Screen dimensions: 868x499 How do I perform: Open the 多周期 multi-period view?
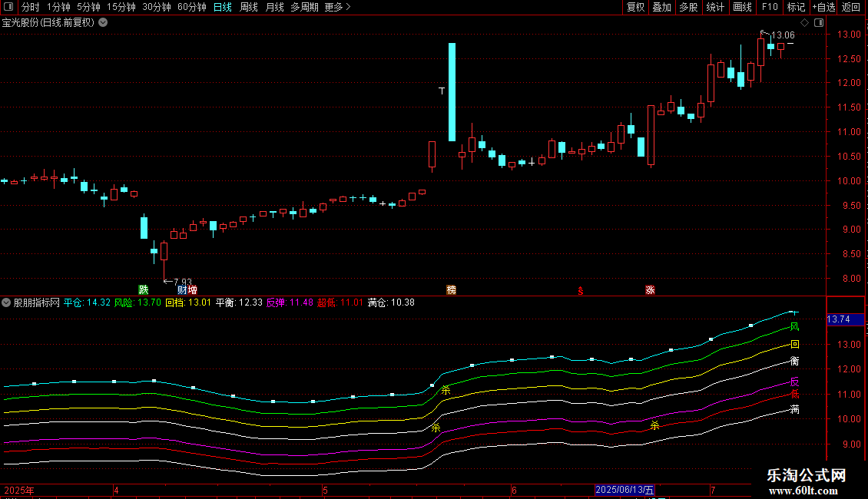point(304,7)
